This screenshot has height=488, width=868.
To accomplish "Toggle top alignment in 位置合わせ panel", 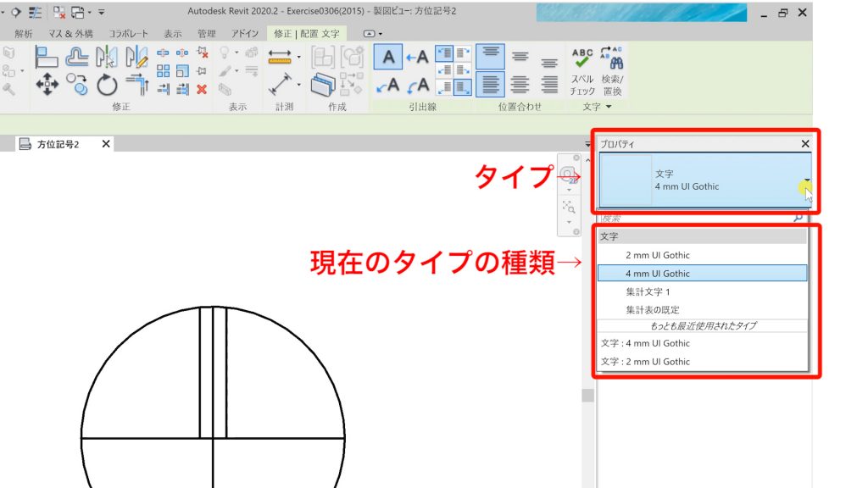I will [x=490, y=55].
